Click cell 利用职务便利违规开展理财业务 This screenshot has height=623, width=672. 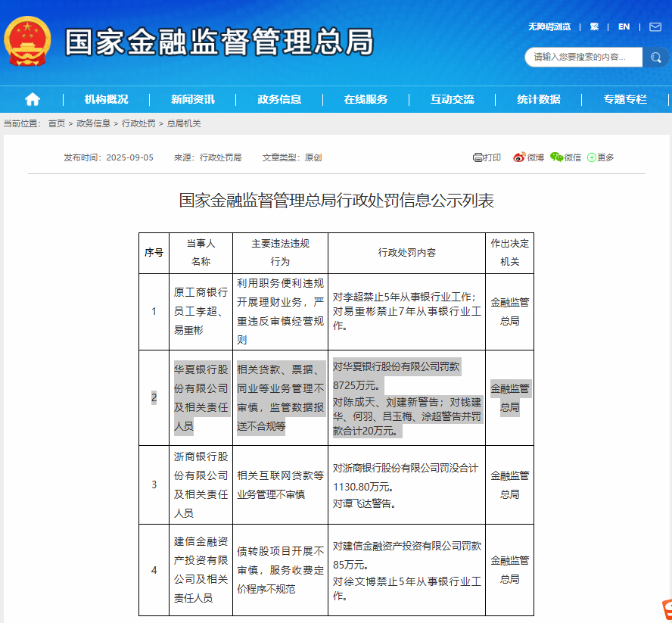point(280,312)
